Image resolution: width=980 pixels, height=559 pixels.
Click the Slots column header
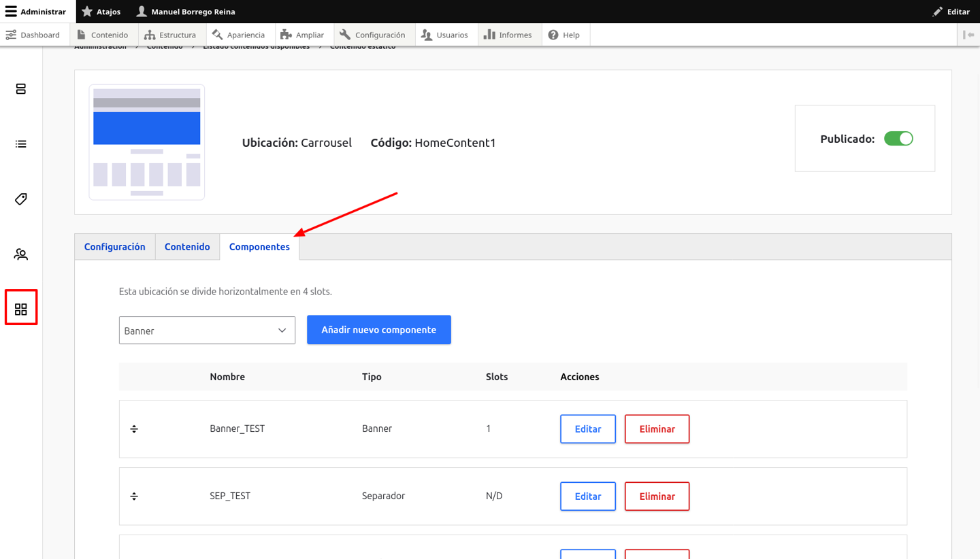[x=497, y=377]
